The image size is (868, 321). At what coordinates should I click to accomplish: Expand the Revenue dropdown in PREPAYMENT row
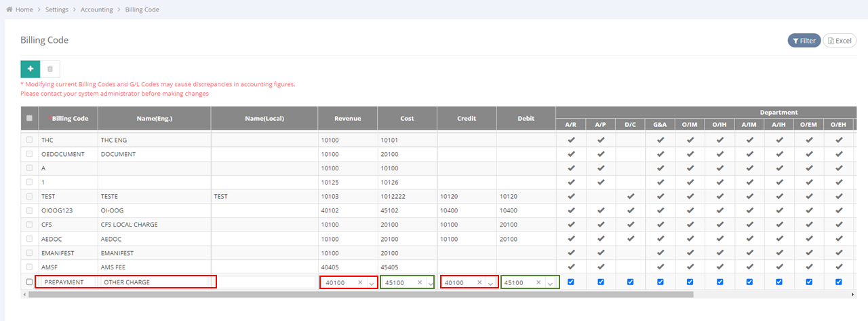(x=371, y=283)
